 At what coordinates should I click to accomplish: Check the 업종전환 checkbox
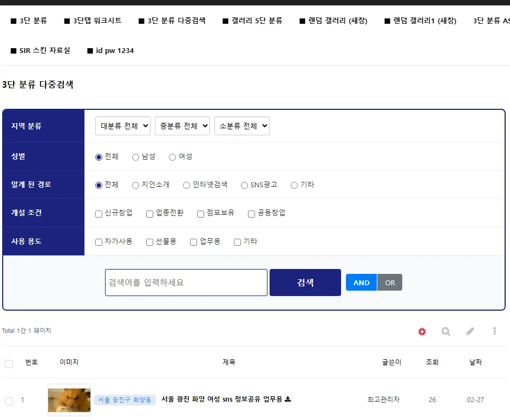pos(149,214)
